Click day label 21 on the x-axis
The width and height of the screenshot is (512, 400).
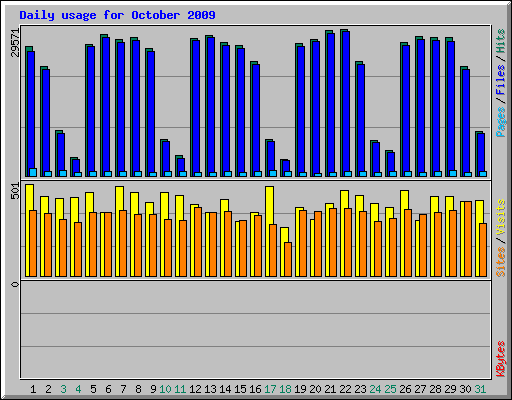point(330,389)
